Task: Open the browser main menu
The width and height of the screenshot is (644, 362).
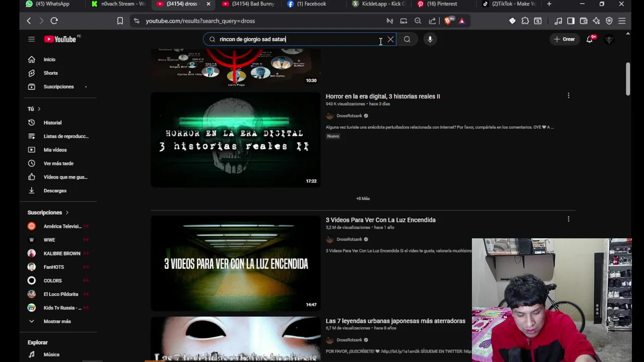Action: [622, 21]
